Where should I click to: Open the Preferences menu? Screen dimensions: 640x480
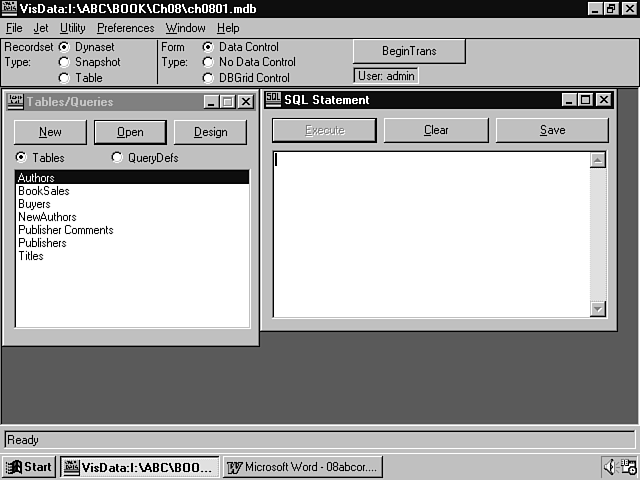(126, 28)
